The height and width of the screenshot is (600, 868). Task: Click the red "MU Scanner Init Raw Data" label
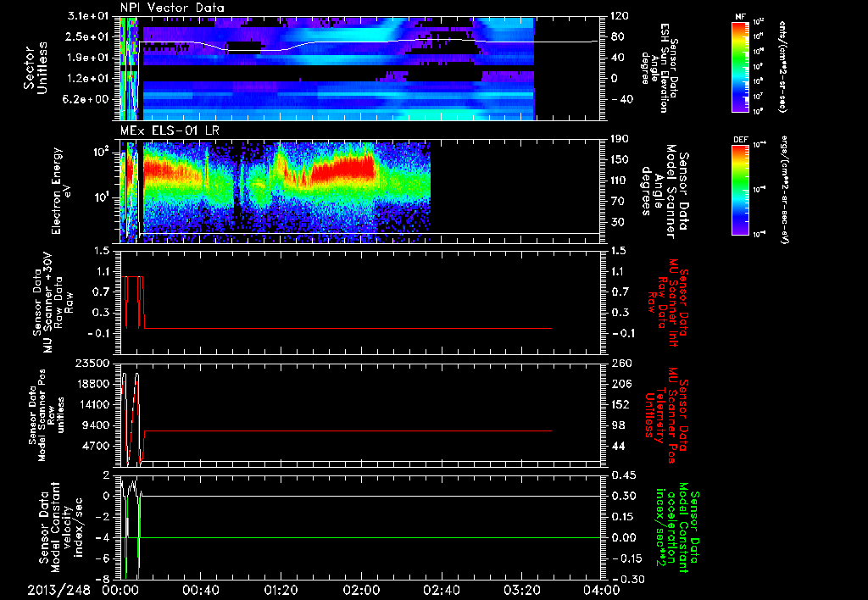pyautogui.click(x=668, y=303)
